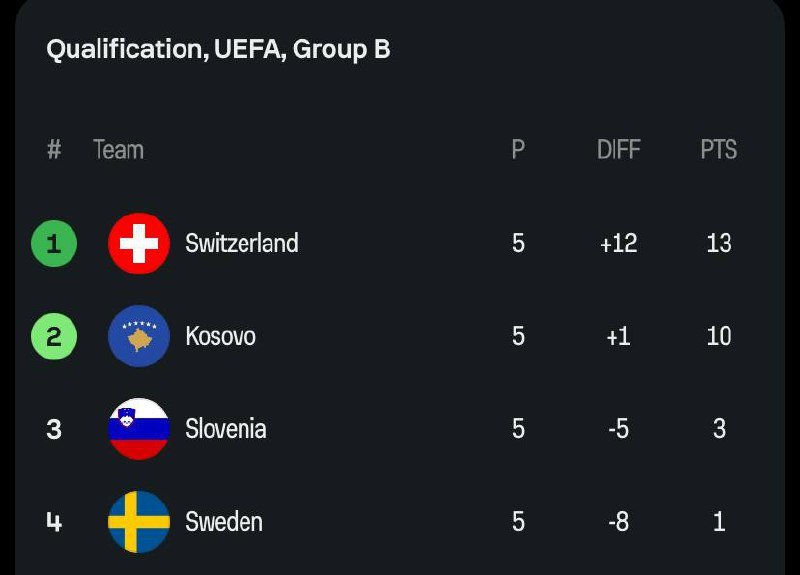Click the Switzerland flag icon

coord(139,243)
